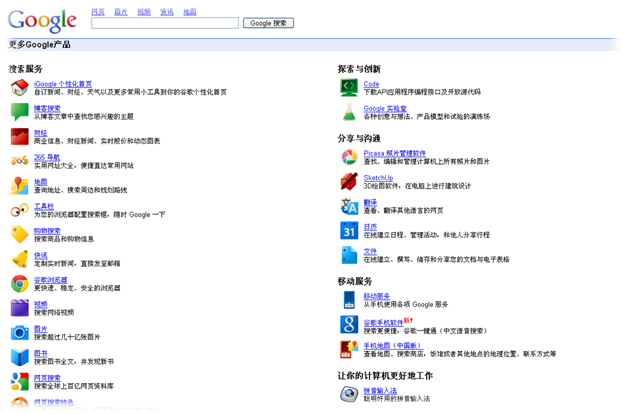Viewport: 625px width, 413px height.
Task: Open the 文件 link
Action: point(370,252)
